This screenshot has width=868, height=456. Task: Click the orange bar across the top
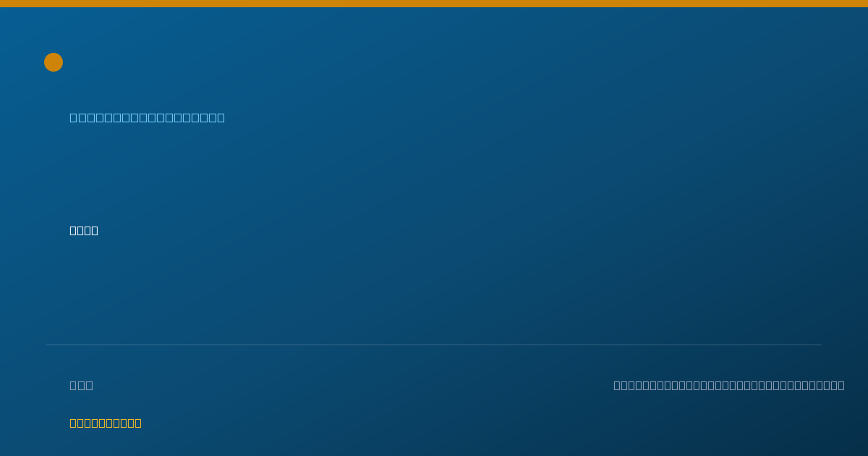[x=434, y=4]
